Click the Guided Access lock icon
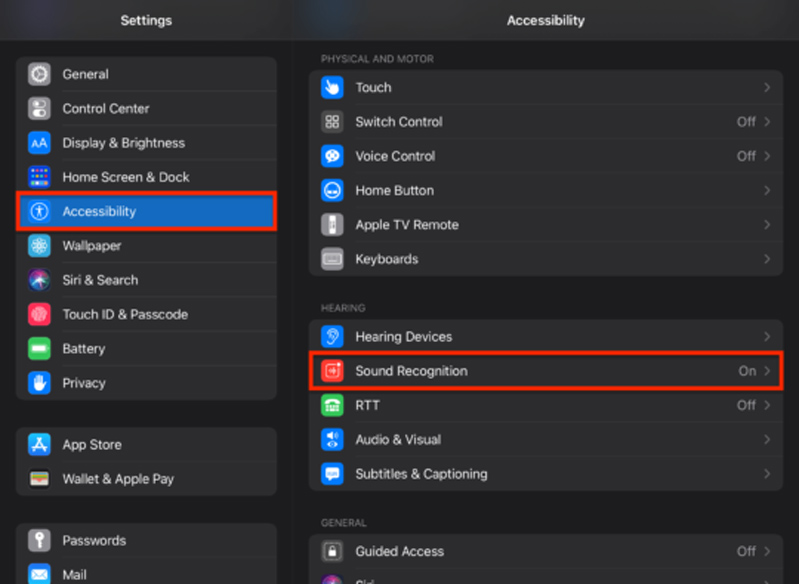 click(x=332, y=551)
